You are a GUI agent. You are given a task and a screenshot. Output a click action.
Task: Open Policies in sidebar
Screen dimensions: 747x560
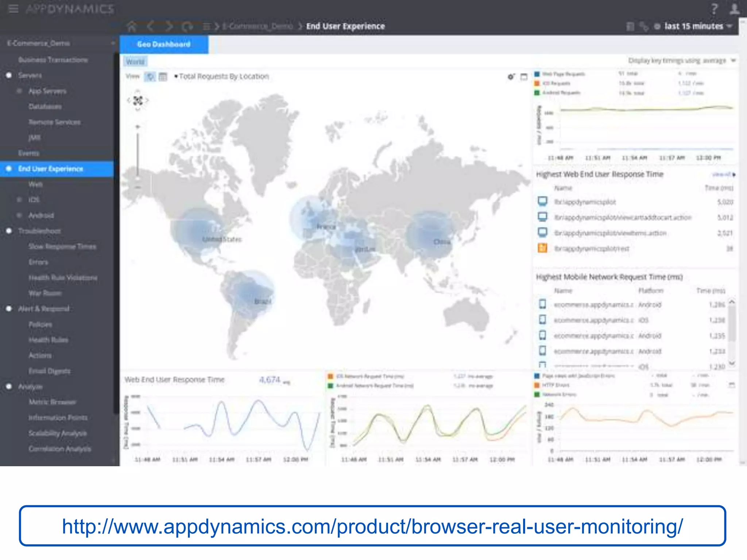point(40,324)
